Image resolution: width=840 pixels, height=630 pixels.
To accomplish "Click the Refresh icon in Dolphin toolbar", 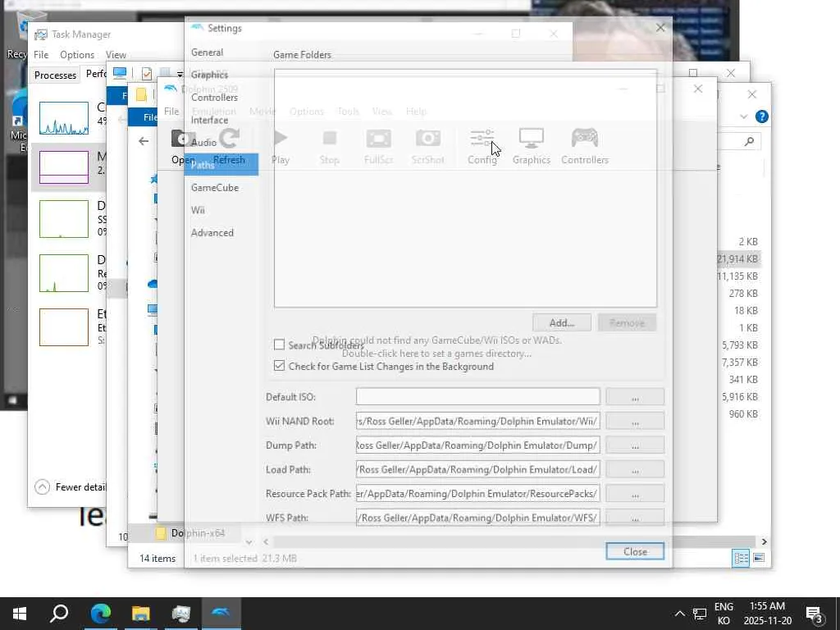I will coord(230,139).
